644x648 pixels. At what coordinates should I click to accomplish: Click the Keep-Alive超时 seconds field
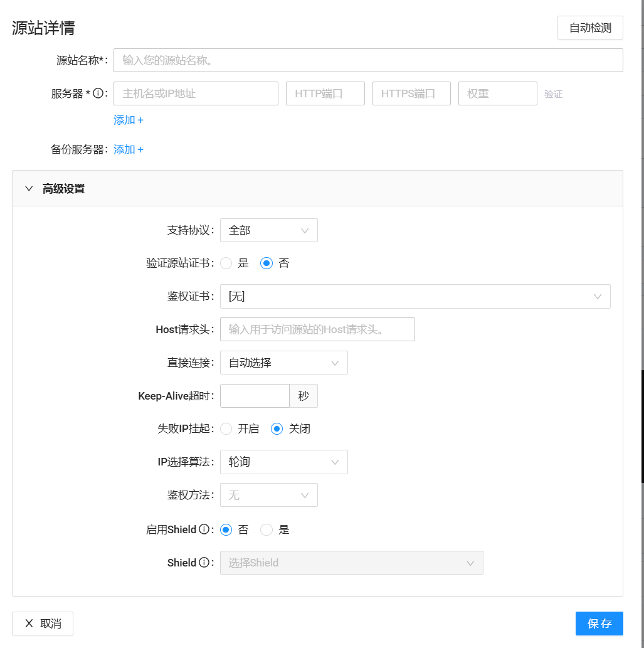[254, 395]
